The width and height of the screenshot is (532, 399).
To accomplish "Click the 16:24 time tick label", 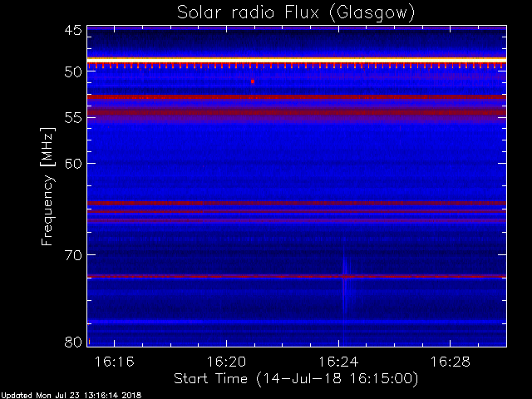I will (x=338, y=362).
